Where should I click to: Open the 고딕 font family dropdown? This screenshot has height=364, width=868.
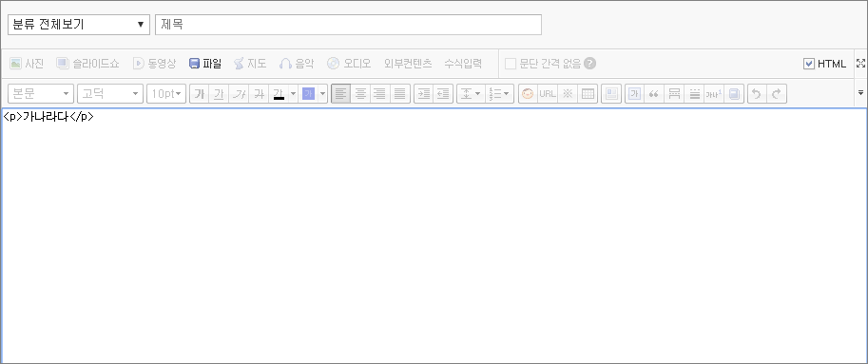[110, 93]
